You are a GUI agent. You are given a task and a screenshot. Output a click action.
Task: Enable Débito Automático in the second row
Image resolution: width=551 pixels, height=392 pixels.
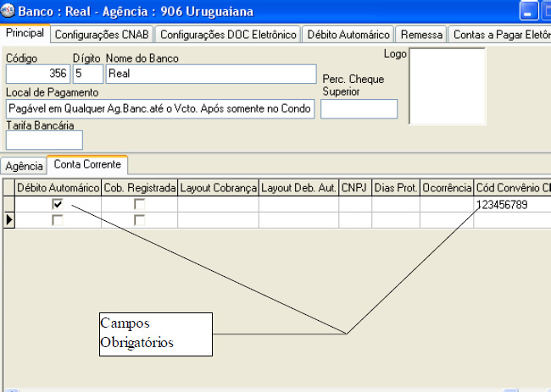[x=58, y=219]
